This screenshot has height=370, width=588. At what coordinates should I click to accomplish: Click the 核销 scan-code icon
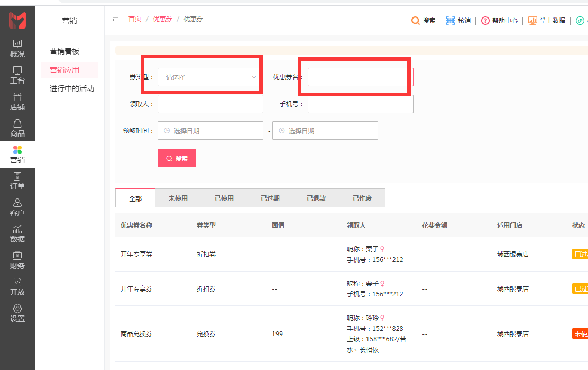click(x=451, y=20)
